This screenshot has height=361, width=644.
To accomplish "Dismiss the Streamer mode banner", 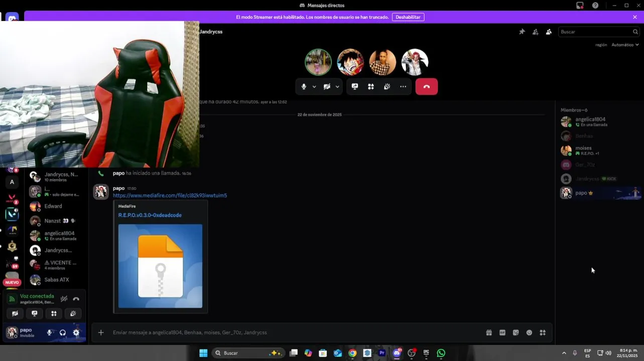I will tap(635, 17).
